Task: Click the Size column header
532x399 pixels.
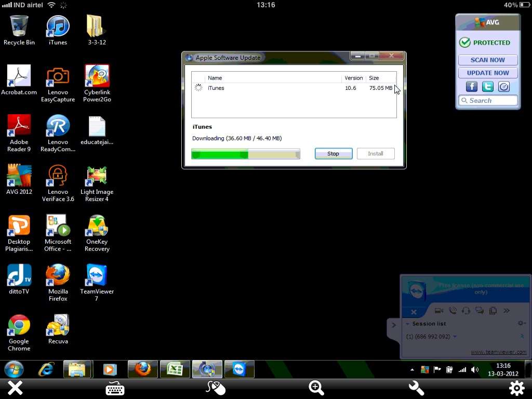Action: point(381,78)
